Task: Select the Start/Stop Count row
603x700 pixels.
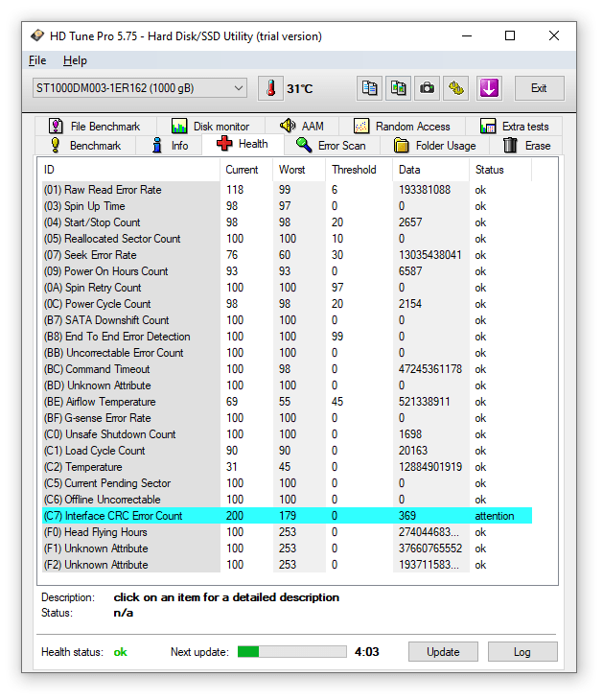Action: click(287, 222)
